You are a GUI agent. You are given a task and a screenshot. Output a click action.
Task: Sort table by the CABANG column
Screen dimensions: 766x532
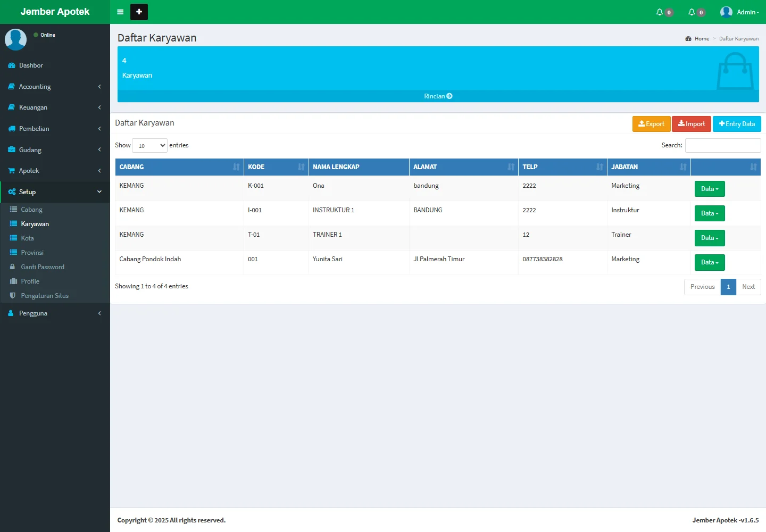tap(179, 167)
